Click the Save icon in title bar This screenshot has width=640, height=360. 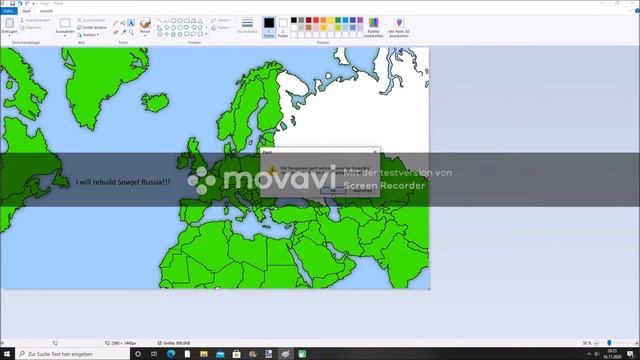click(x=13, y=3)
